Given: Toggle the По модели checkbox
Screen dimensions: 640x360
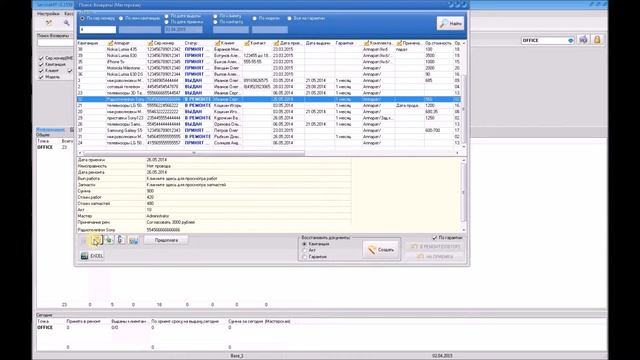Looking at the screenshot, I should click(x=255, y=18).
